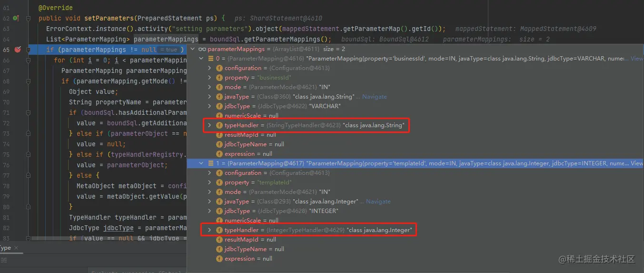Click the field icon of mode under entry 0
The image size is (644, 273).
point(219,87)
